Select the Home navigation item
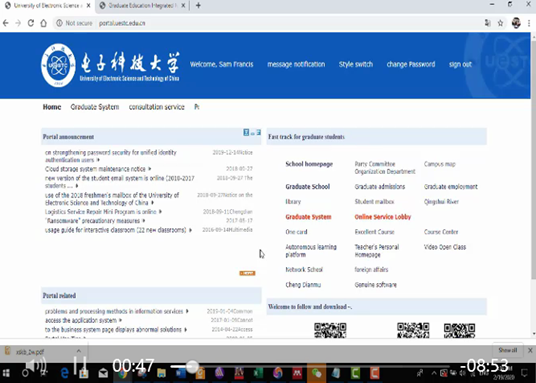Screen dimensions: 536x383 52,107
